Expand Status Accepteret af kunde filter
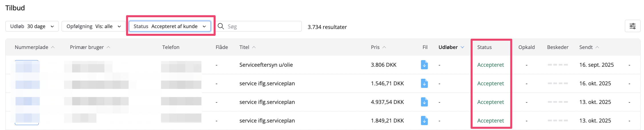 pyautogui.click(x=170, y=26)
